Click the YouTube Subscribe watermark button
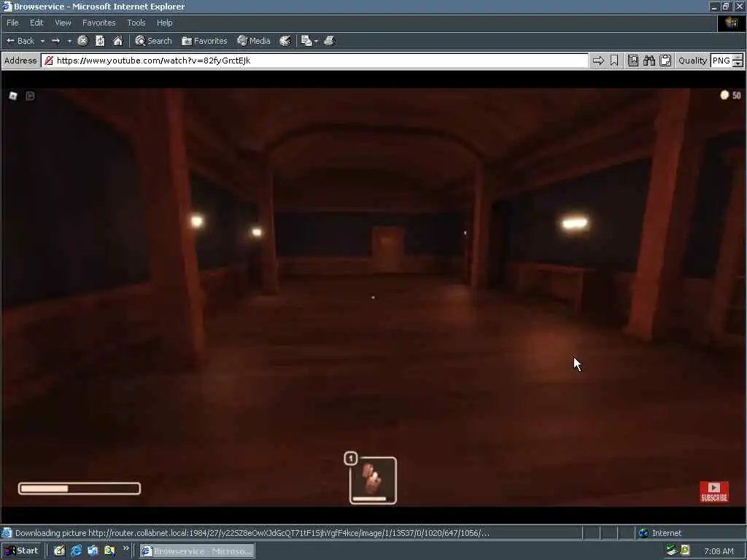 714,492
